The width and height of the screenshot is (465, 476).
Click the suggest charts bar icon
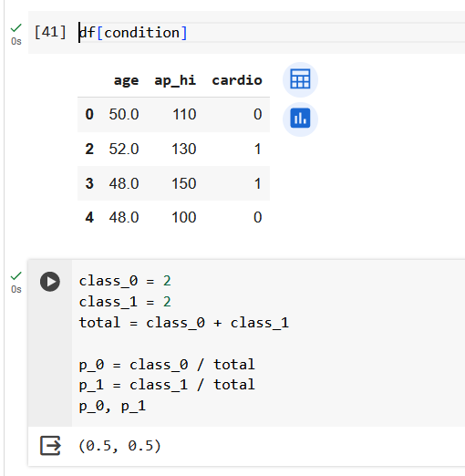click(x=300, y=119)
